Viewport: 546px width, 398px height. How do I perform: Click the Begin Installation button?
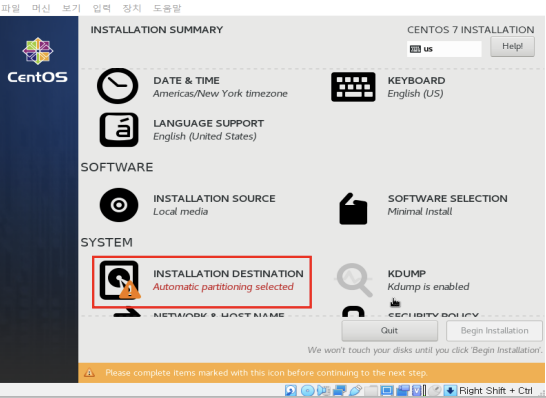(494, 330)
